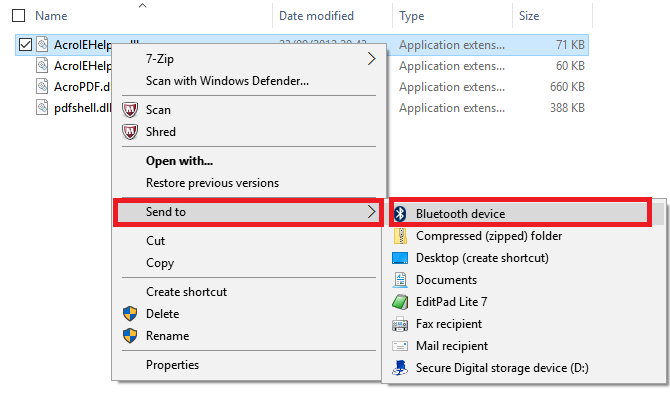
Task: Expand the Send to submenu arrow
Action: [371, 212]
